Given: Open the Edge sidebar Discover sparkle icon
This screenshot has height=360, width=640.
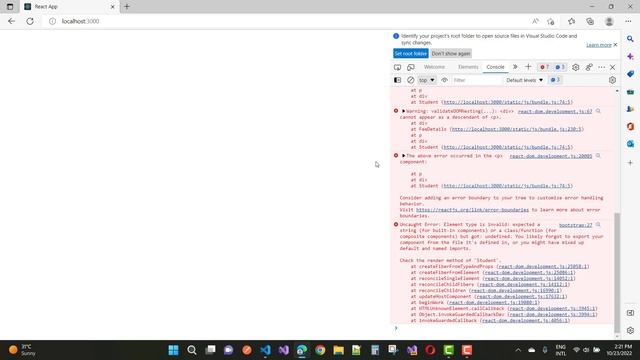Looking at the screenshot, I should [630, 56].
